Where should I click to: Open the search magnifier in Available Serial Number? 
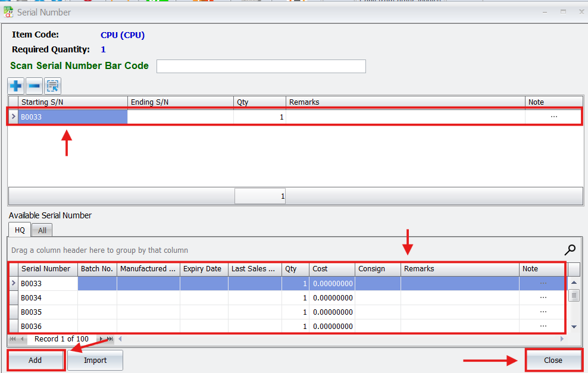[570, 250]
